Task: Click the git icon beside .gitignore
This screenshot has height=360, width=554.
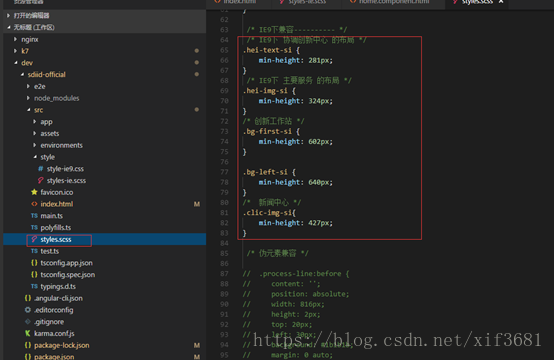Action: click(28, 321)
